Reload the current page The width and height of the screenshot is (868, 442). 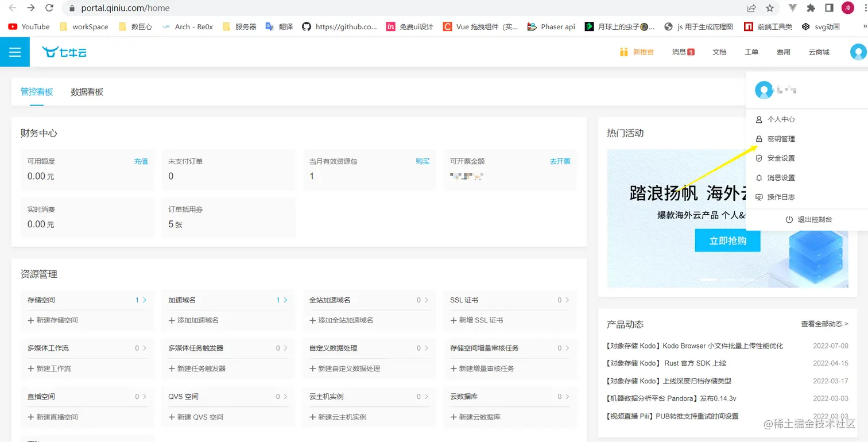49,8
